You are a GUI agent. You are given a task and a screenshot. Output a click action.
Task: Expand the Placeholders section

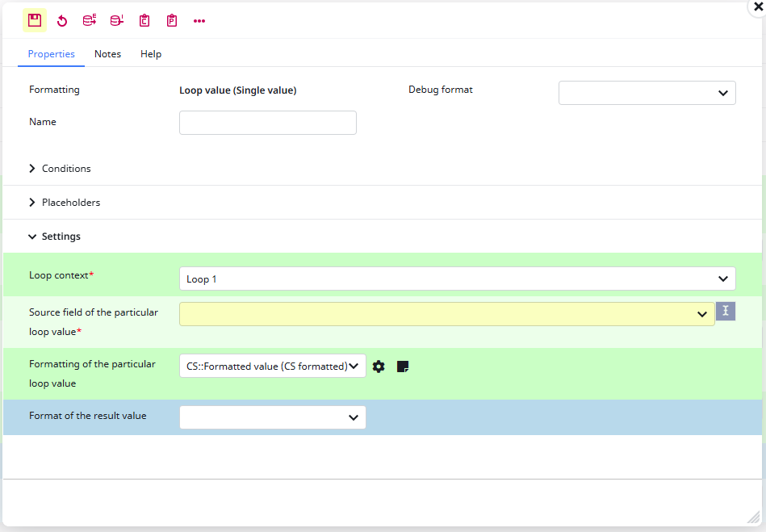71,203
